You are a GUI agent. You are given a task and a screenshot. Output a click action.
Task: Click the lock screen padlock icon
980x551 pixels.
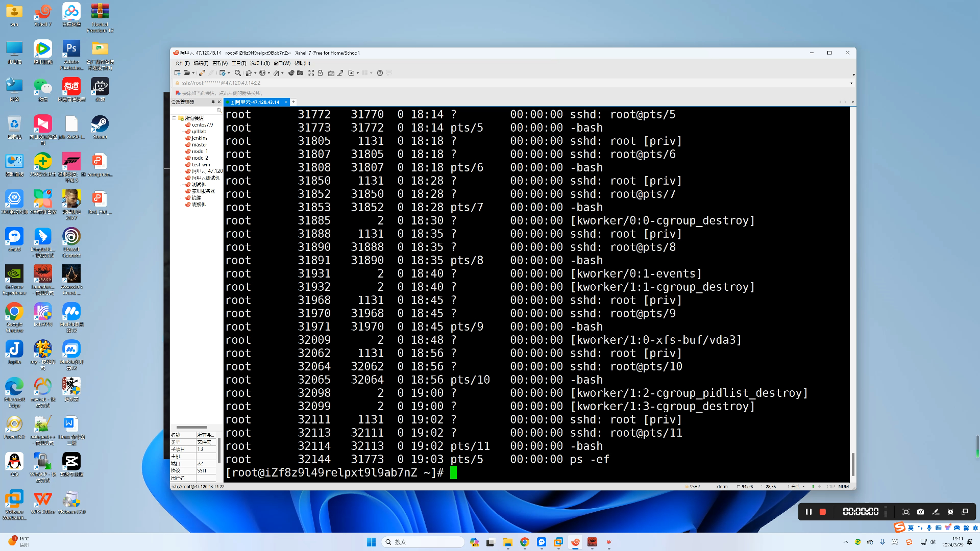tap(321, 73)
